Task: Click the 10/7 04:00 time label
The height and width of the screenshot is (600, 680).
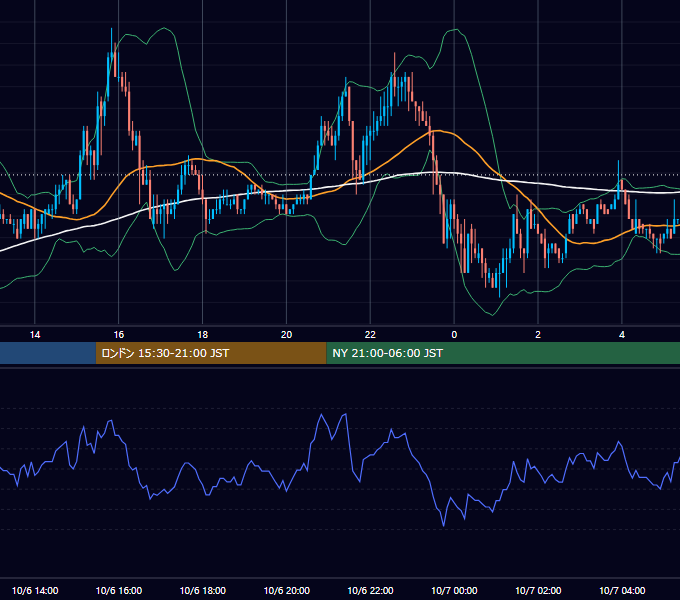Action: coord(622,590)
